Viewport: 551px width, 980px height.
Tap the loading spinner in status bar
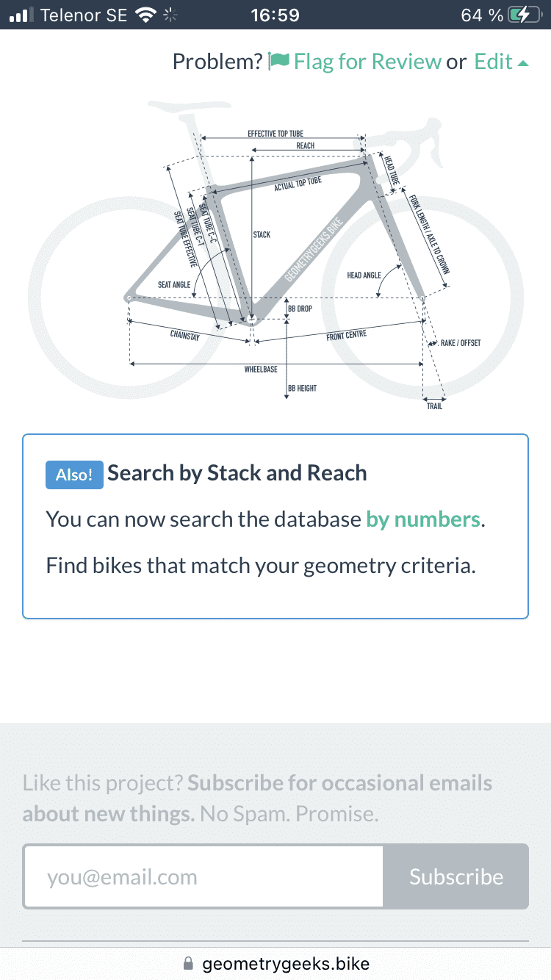pos(172,15)
